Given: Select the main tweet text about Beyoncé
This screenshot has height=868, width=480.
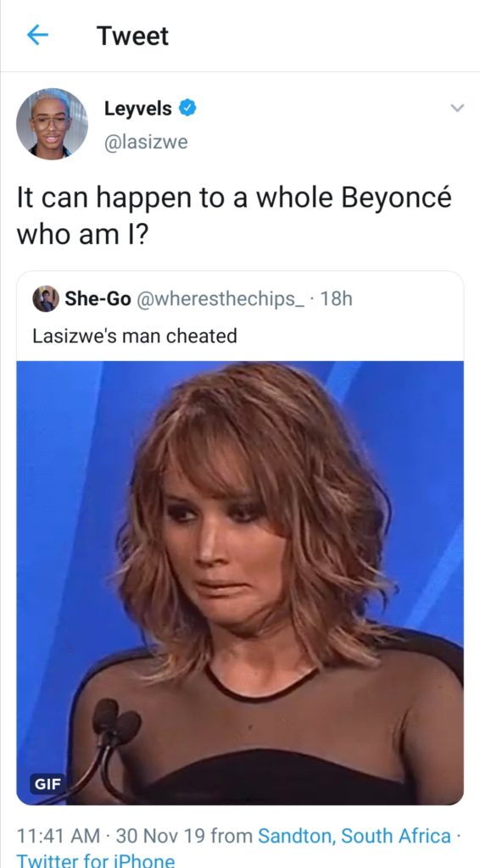Looking at the screenshot, I should tap(234, 216).
